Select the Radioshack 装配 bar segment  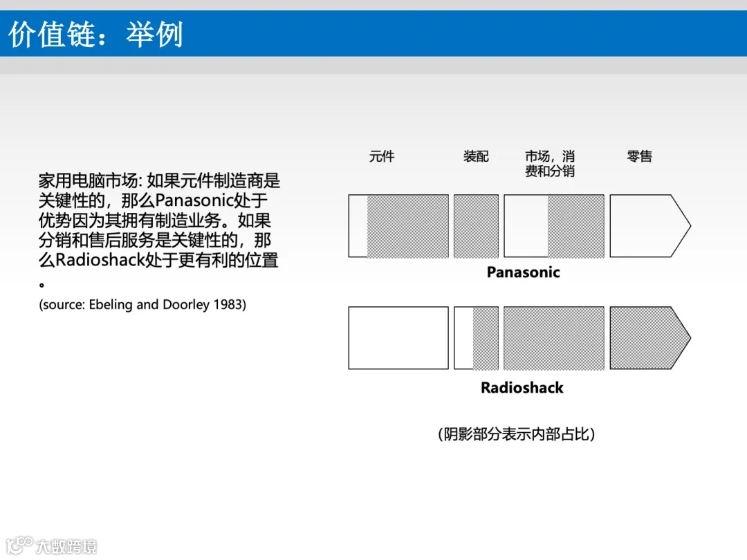click(476, 337)
